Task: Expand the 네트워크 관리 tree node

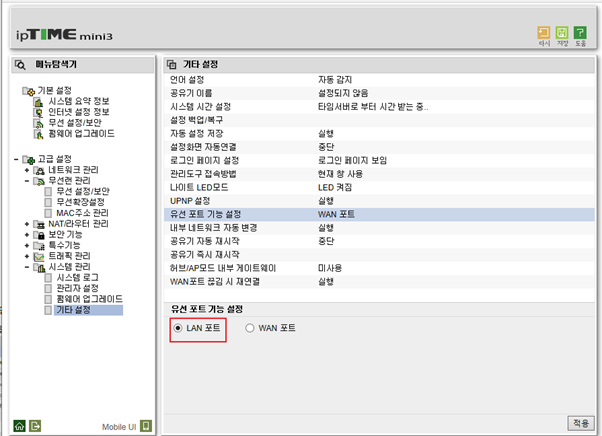Action: [26, 170]
